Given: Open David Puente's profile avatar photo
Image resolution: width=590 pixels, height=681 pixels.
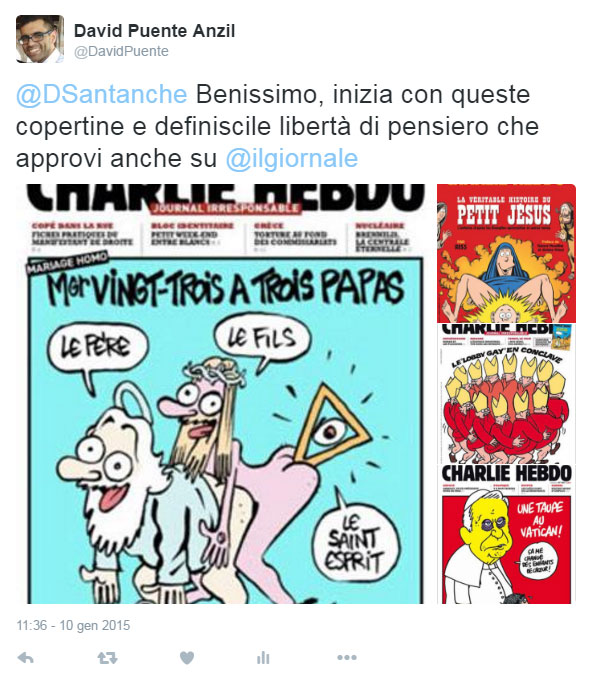Looking at the screenshot, I should point(40,39).
